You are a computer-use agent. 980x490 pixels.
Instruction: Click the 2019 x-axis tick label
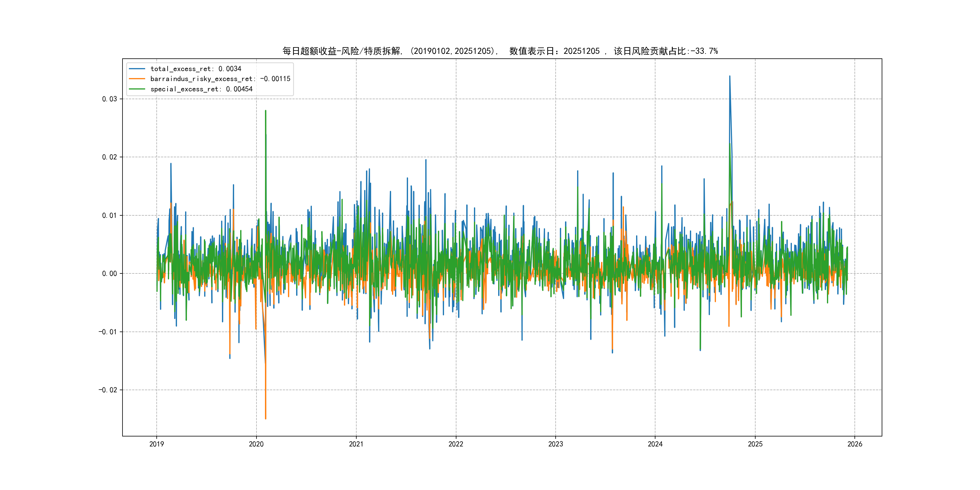tap(156, 444)
